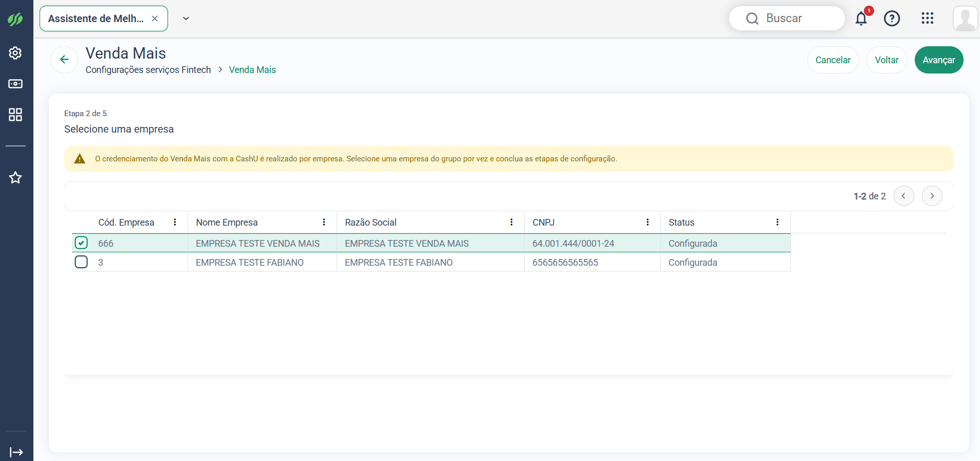This screenshot has width=980, height=461.
Task: Expand the tabs dropdown chevron
Action: click(x=186, y=19)
